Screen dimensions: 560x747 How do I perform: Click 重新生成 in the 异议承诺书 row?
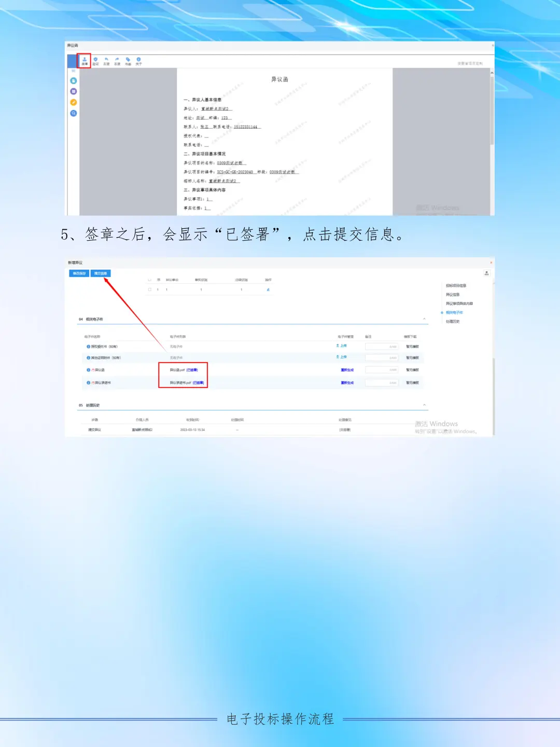[347, 383]
